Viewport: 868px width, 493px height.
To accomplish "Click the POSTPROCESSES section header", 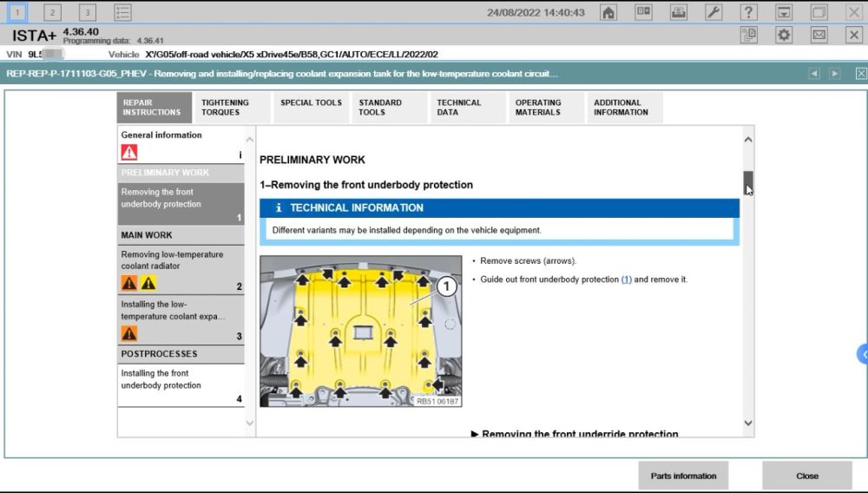I will point(181,354).
